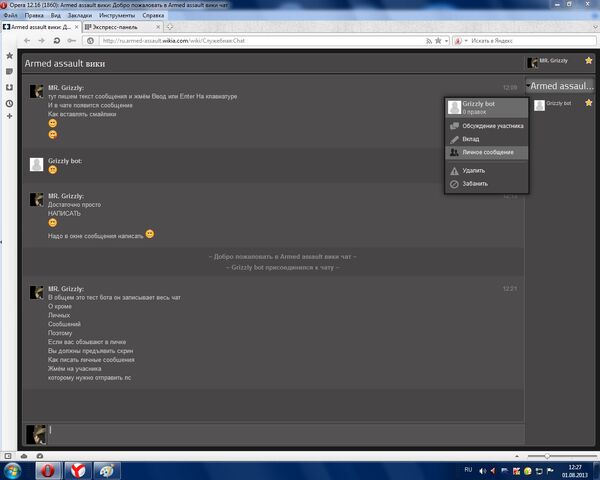
Task: Launch Yandex browser from the taskbar
Action: click(78, 470)
